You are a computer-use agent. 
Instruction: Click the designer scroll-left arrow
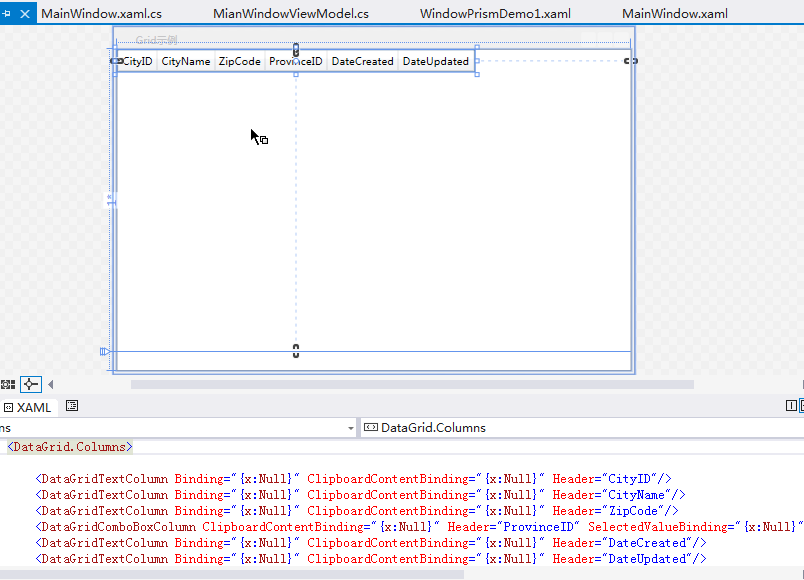pos(51,384)
